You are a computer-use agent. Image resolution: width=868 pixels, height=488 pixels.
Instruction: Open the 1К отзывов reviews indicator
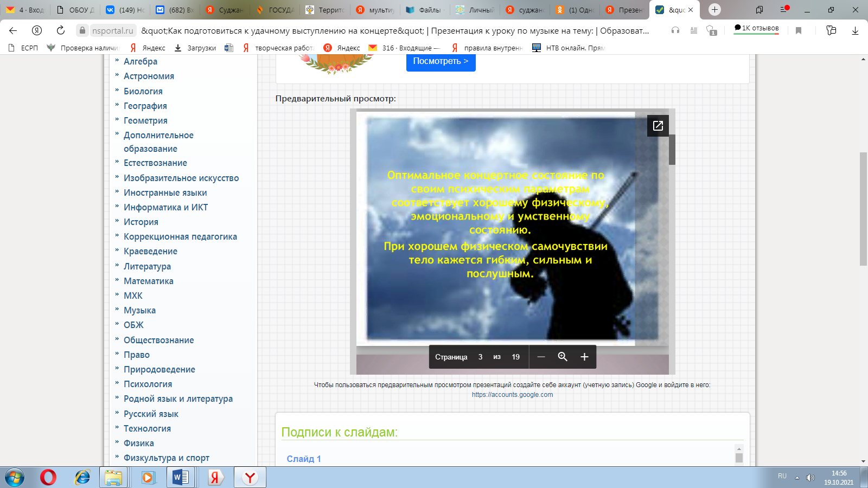[756, 28]
